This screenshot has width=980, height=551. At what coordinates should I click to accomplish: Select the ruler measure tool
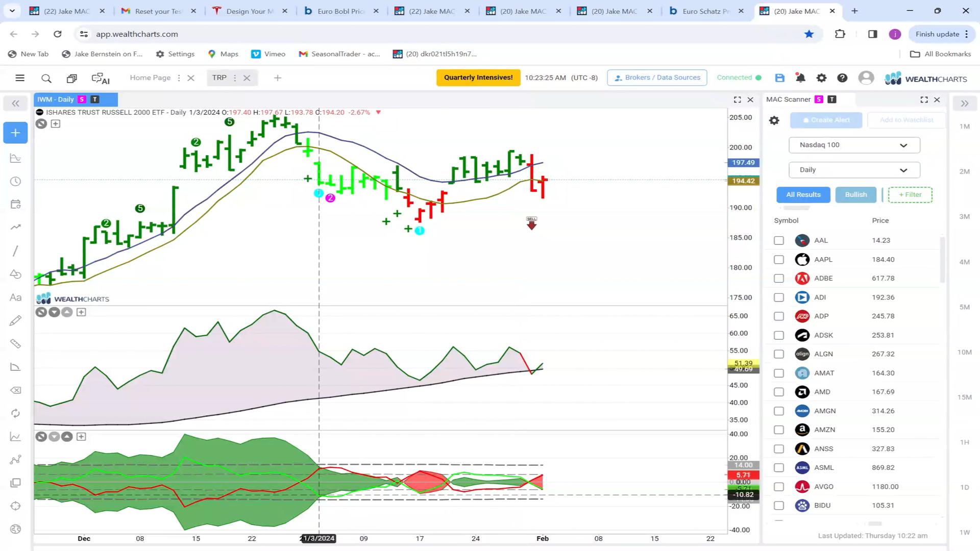tap(16, 344)
